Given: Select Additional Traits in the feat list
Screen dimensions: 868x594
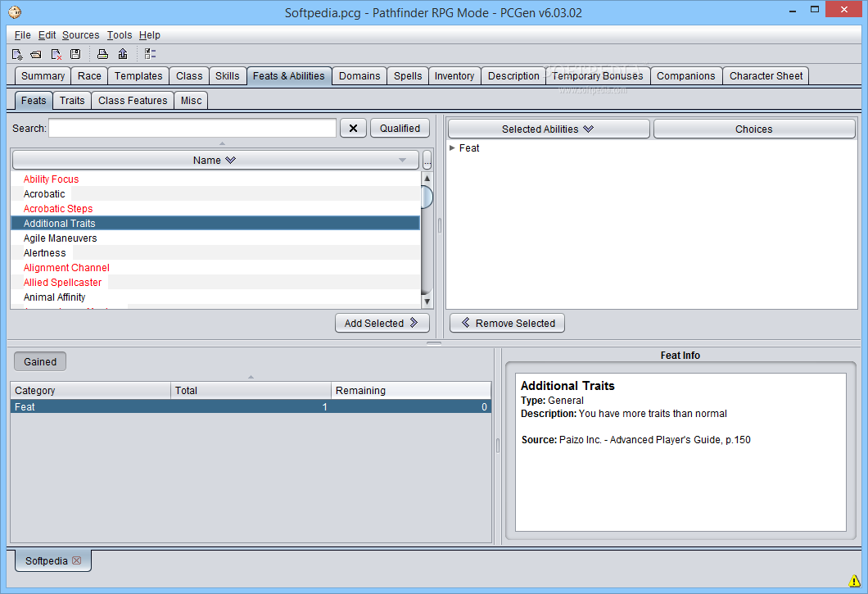Looking at the screenshot, I should pos(215,224).
